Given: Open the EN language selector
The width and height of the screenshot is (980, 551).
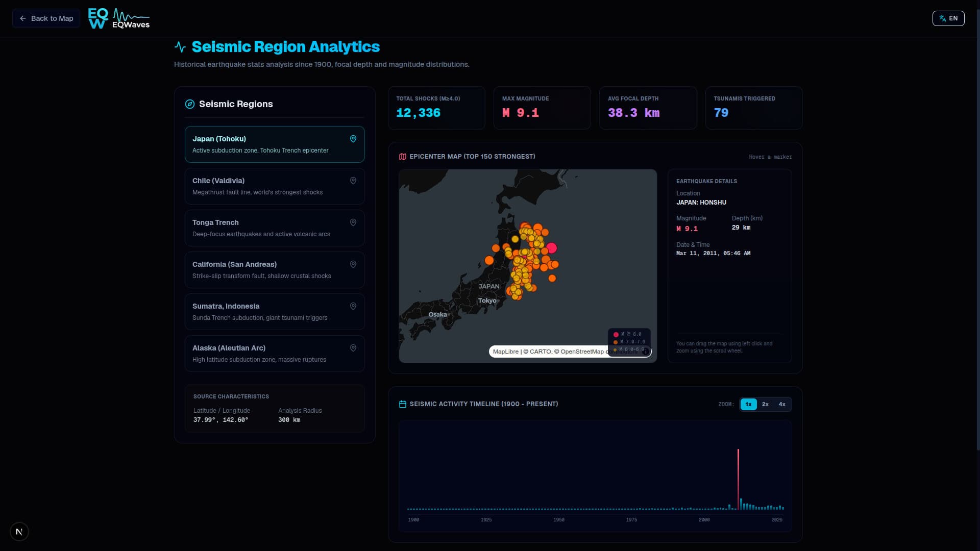Looking at the screenshot, I should point(948,18).
